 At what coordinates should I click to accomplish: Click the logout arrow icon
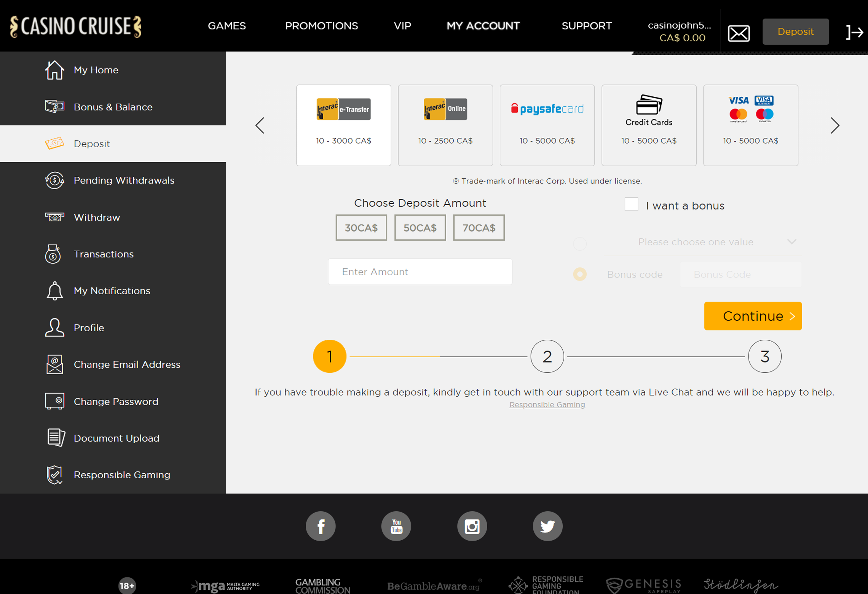point(854,32)
